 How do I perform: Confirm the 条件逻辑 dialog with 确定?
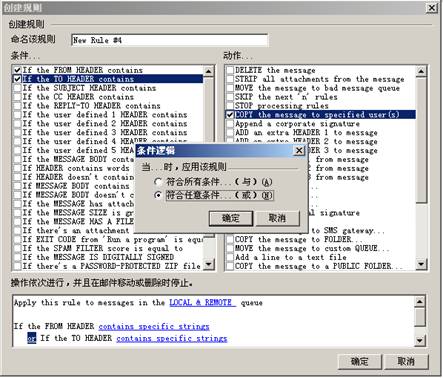click(231, 218)
